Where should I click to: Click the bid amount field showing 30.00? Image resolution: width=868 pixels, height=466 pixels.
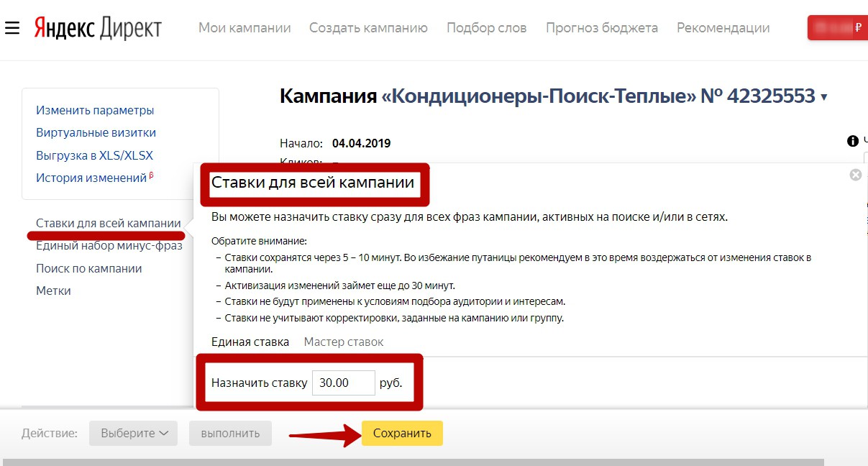tap(344, 383)
